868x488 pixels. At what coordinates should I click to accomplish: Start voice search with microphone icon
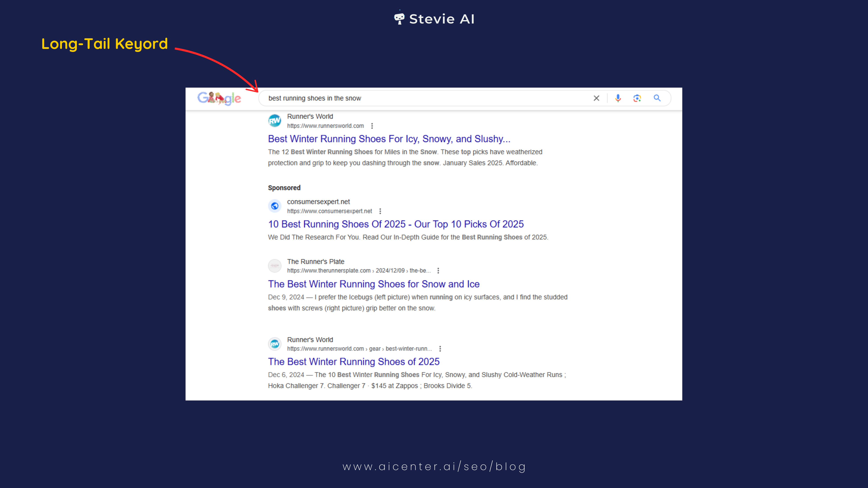[618, 98]
